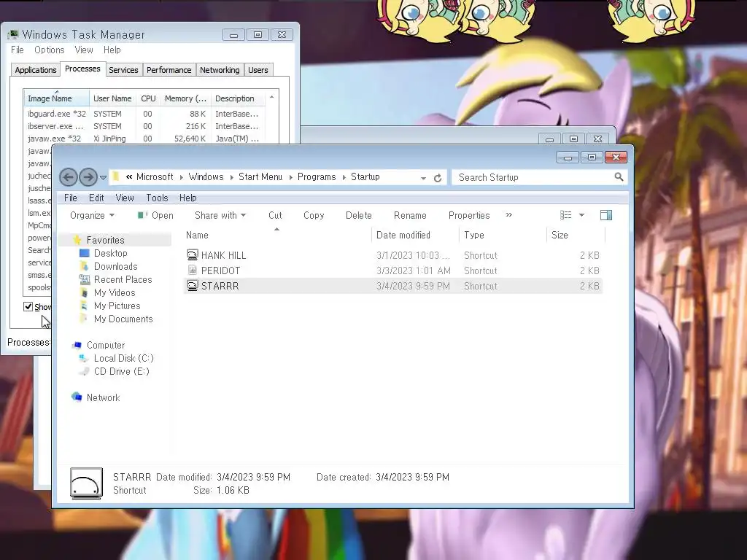Click Delete in Explorer toolbar
Viewport: 747px width, 560px height.
point(359,215)
